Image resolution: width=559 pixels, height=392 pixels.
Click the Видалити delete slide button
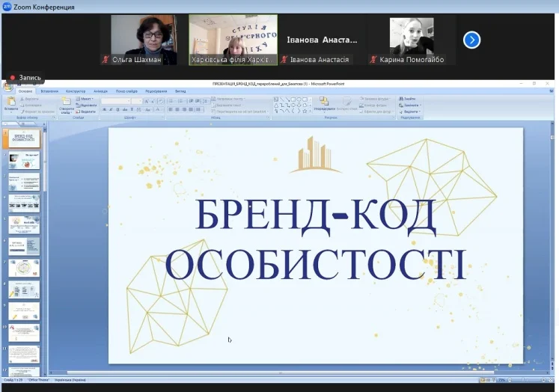pos(87,111)
